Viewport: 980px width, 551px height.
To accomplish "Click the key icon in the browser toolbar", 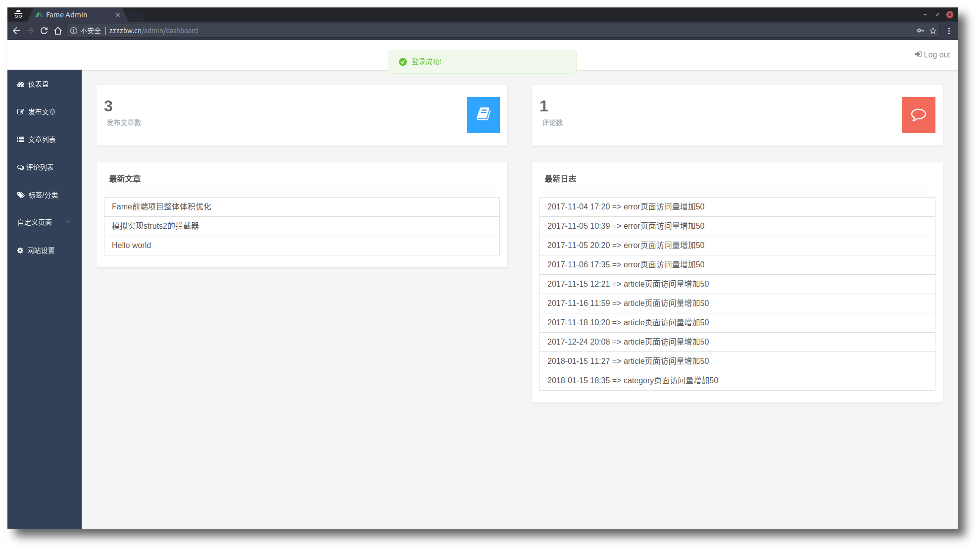I will [919, 30].
